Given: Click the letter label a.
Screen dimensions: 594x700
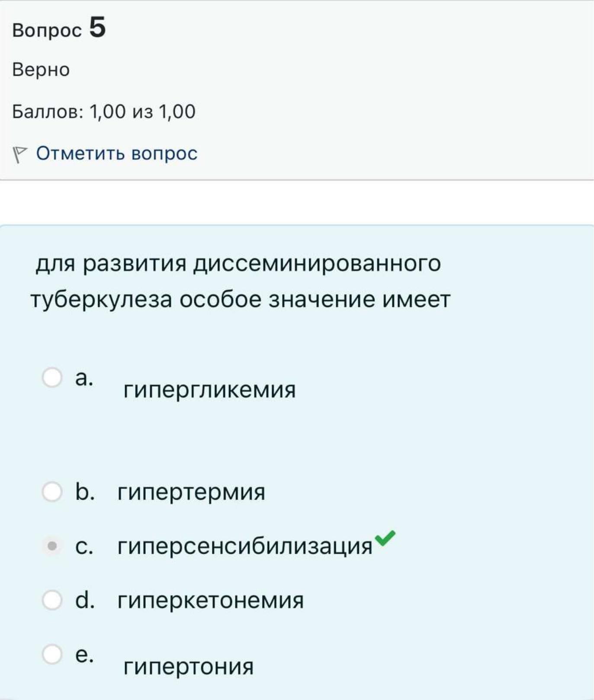Looking at the screenshot, I should (x=84, y=378).
